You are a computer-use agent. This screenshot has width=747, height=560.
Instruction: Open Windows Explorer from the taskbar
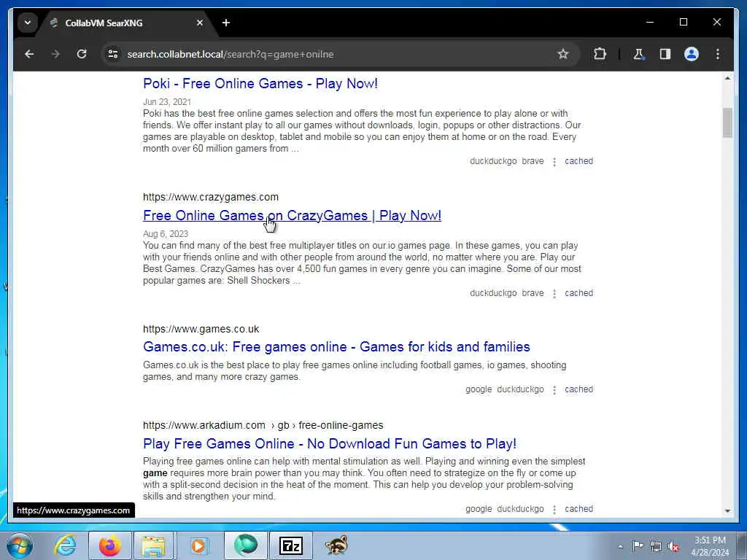point(153,545)
